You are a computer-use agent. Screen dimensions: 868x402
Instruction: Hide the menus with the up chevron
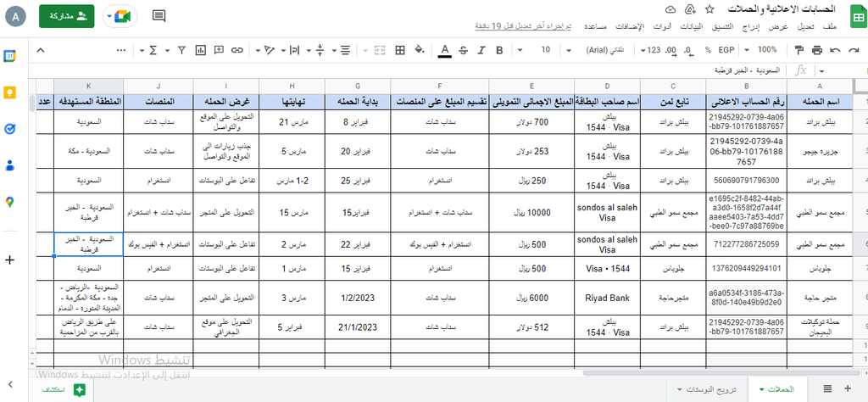tap(39, 50)
